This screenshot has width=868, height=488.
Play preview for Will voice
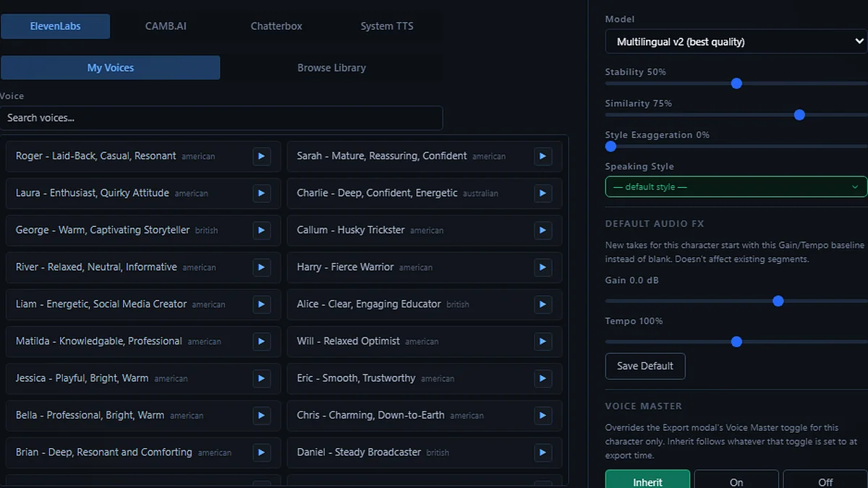click(542, 341)
